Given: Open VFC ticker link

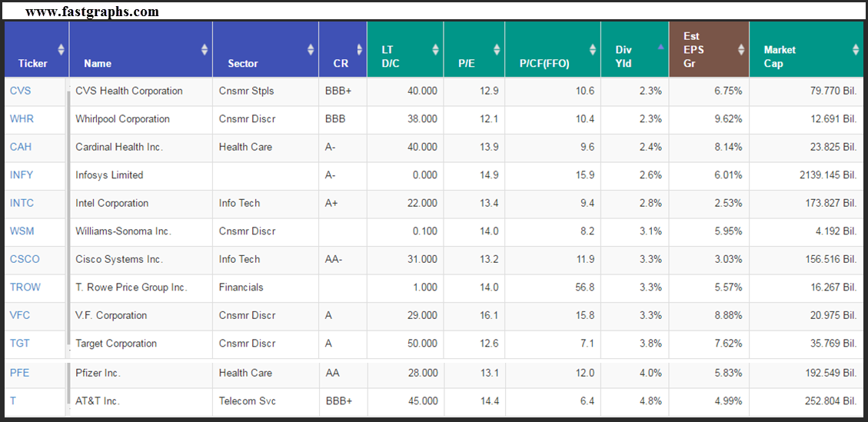Looking at the screenshot, I should [20, 315].
